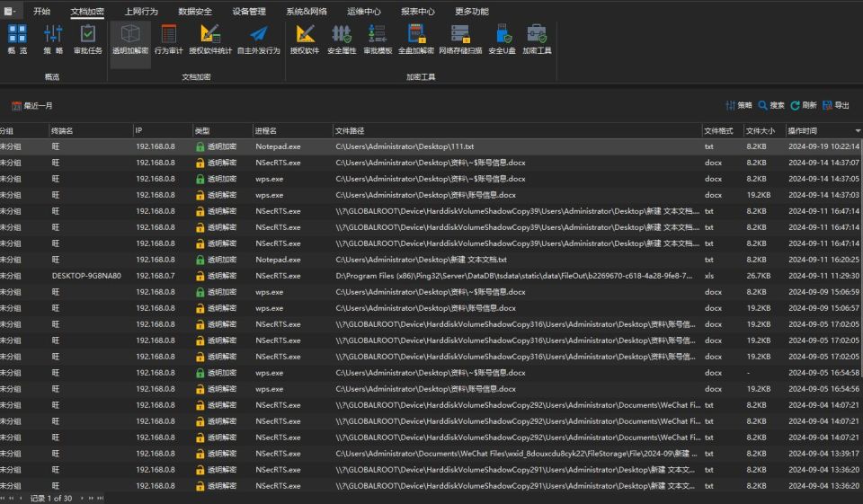Sort by 类型 column header

click(x=222, y=131)
